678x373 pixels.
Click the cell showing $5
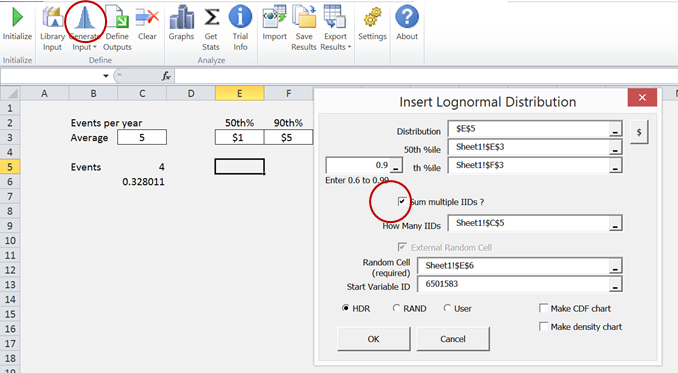[288, 137]
